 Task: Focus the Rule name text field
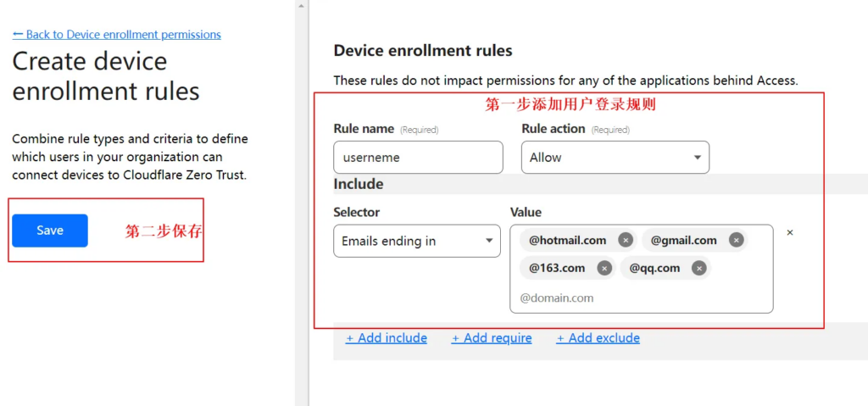pyautogui.click(x=418, y=158)
